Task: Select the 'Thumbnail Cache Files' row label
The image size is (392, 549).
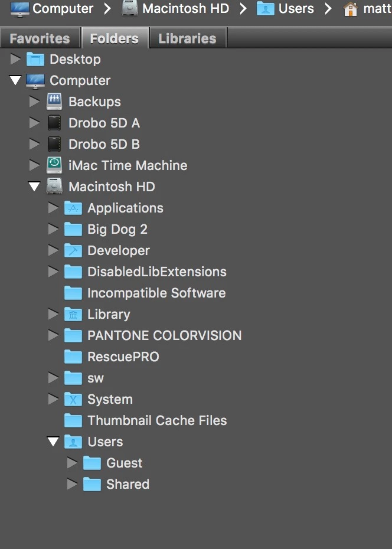Action: point(157,420)
